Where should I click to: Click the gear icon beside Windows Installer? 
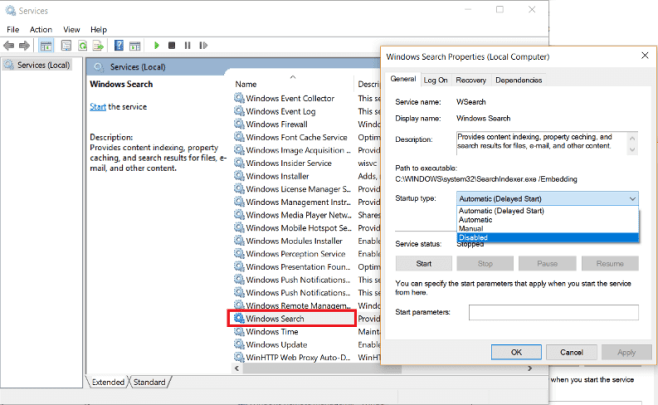[x=239, y=176]
